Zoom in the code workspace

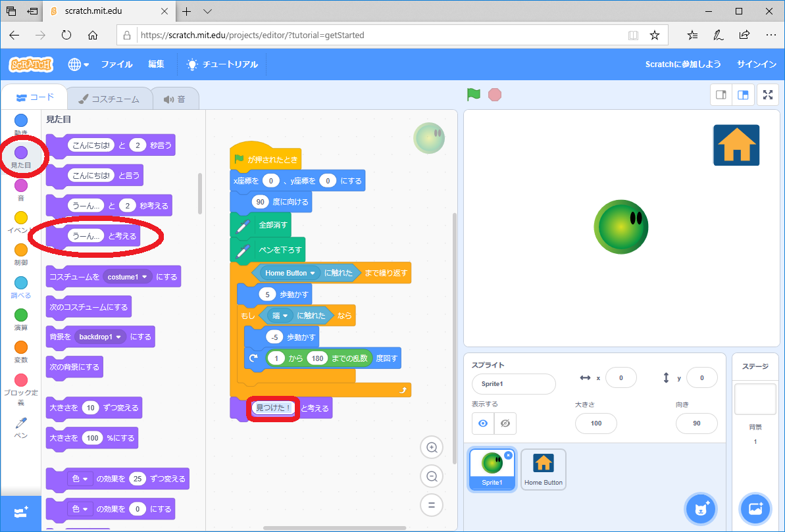pos(432,447)
